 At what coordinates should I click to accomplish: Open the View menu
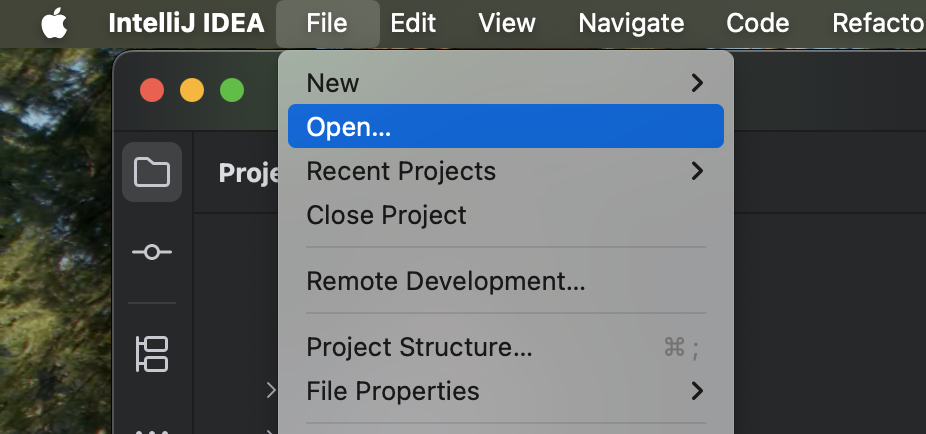507,23
